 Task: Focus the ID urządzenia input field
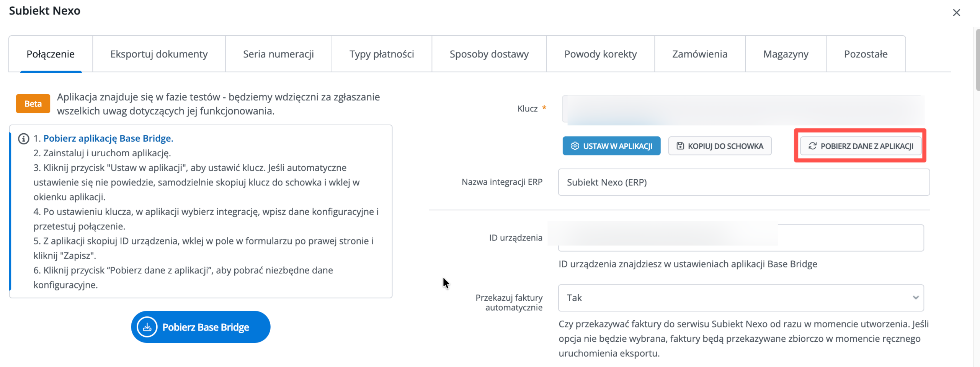pos(741,238)
